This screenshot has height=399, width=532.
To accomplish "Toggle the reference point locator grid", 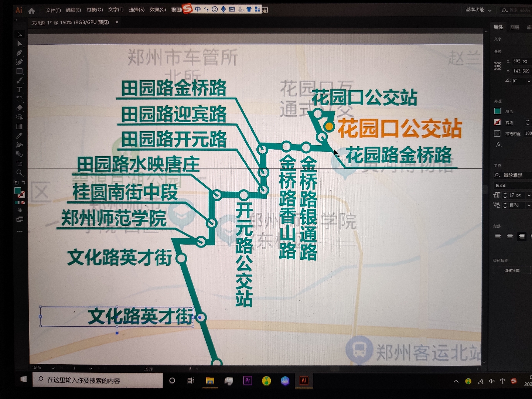I will tap(498, 66).
